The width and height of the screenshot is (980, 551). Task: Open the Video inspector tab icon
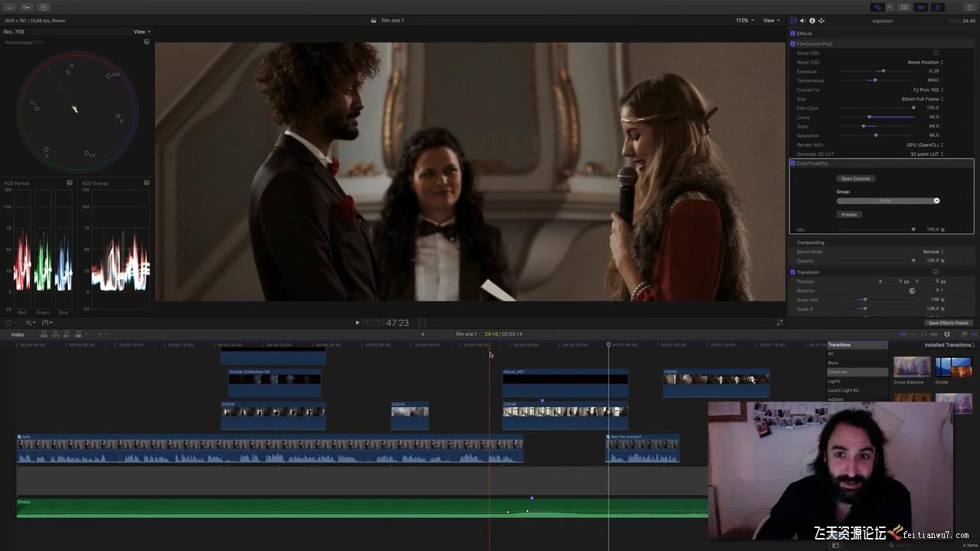pyautogui.click(x=793, y=21)
